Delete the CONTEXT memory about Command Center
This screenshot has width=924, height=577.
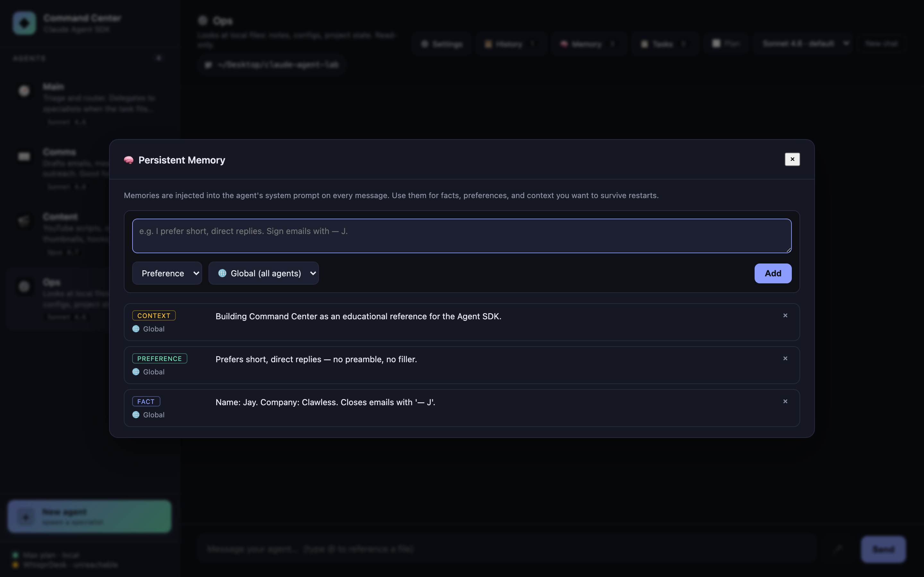click(785, 316)
